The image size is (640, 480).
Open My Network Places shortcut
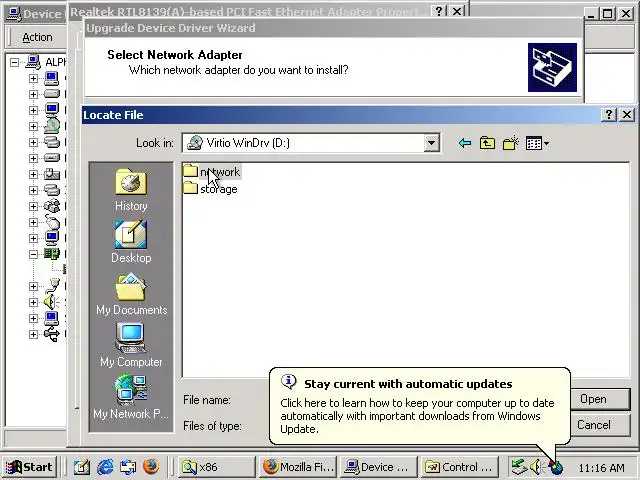[131, 397]
